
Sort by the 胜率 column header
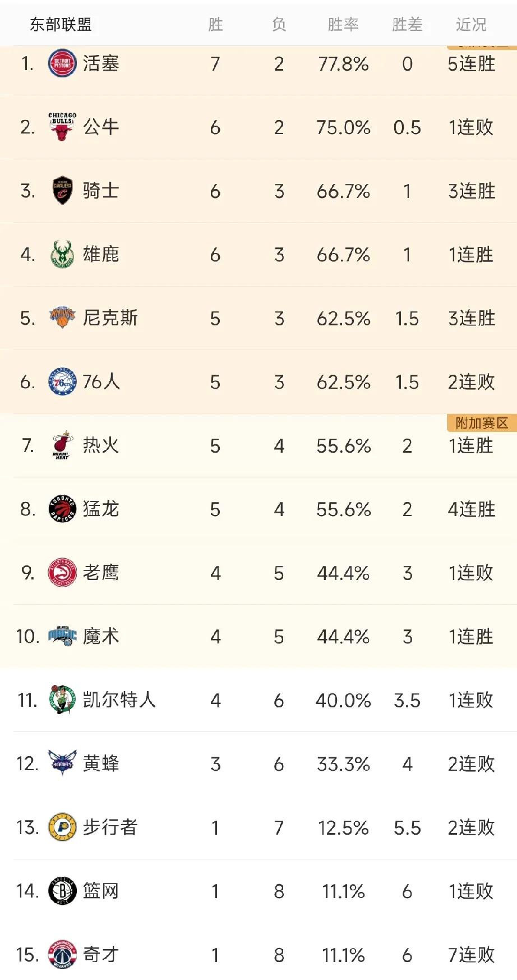[343, 24]
